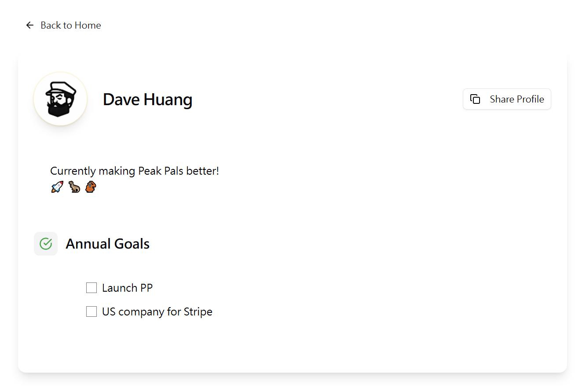The width and height of the screenshot is (586, 392).
Task: Click the dinosaur emoji in the bio
Action: click(74, 187)
